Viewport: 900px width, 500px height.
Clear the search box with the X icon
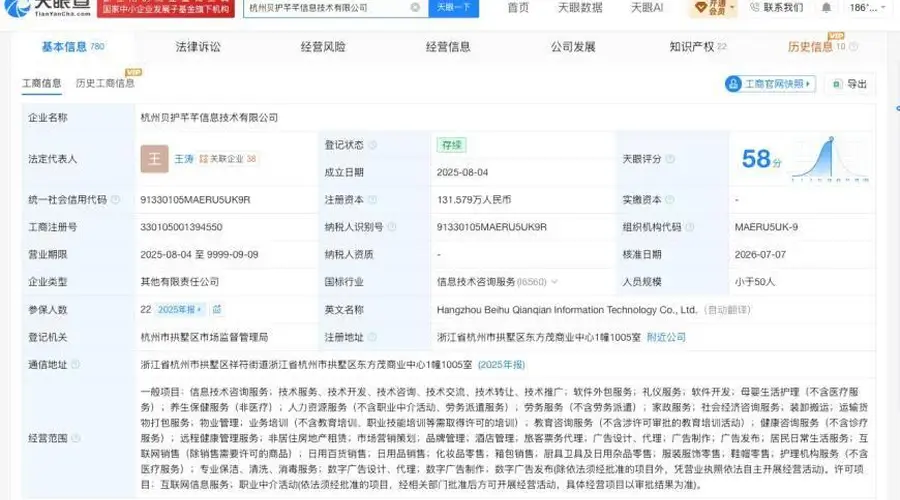click(x=415, y=7)
